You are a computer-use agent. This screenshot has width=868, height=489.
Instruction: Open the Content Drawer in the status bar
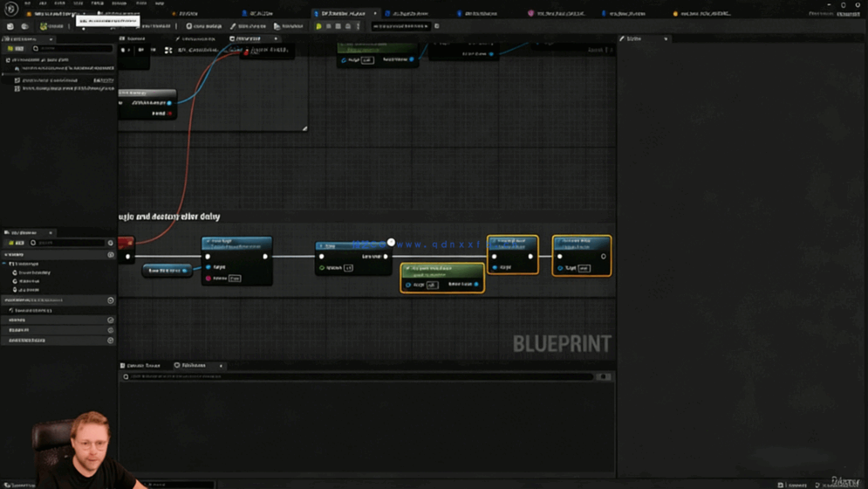(x=20, y=486)
